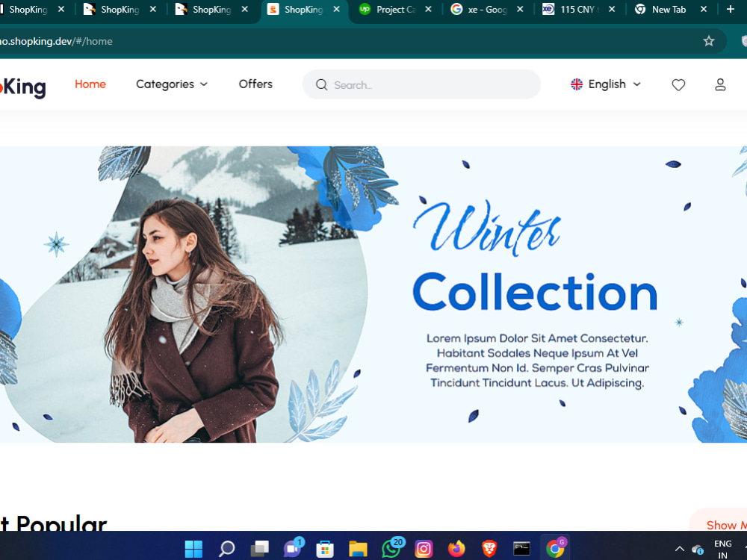Image resolution: width=747 pixels, height=560 pixels.
Task: Open WhatsApp from the taskbar
Action: 391,549
